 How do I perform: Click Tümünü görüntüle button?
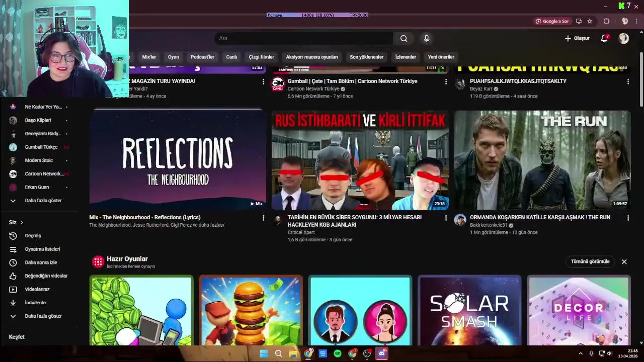pos(590,262)
